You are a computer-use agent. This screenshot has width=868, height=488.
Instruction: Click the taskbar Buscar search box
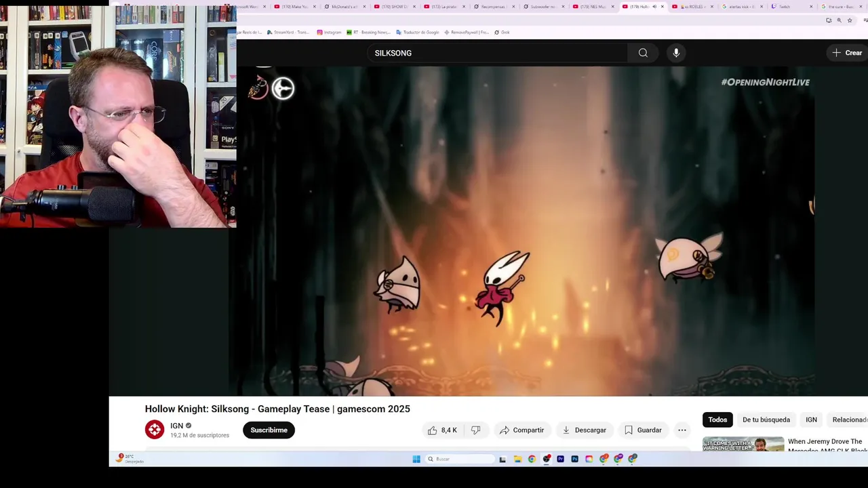[460, 459]
